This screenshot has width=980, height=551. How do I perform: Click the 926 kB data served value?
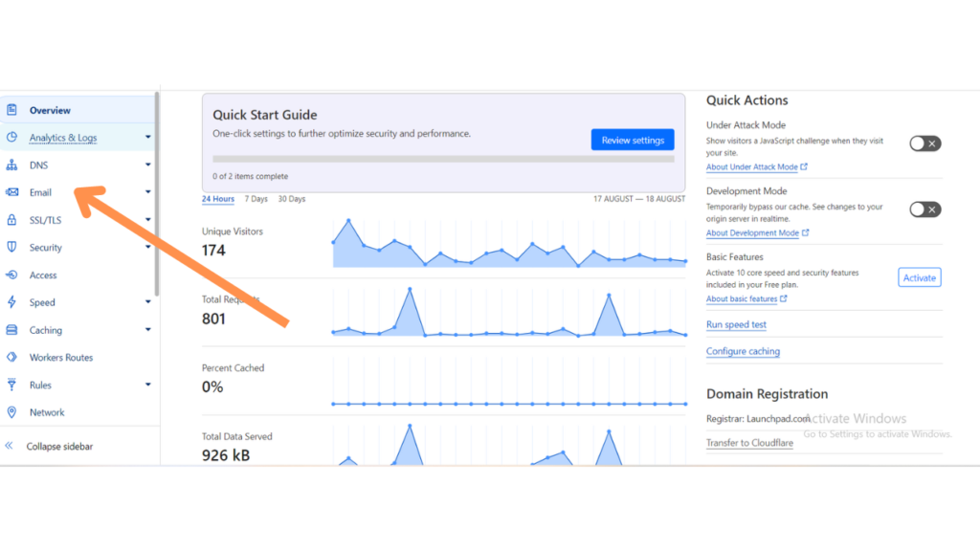[x=226, y=455]
